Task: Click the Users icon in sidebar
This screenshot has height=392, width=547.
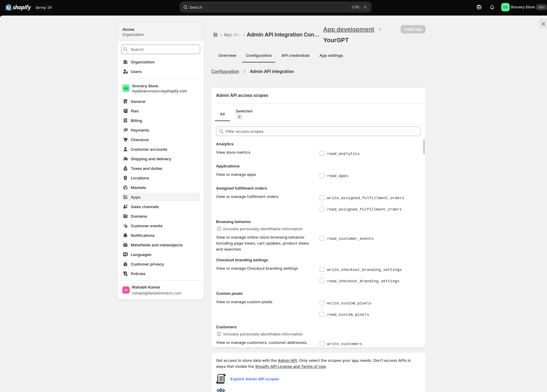Action: (x=125, y=71)
